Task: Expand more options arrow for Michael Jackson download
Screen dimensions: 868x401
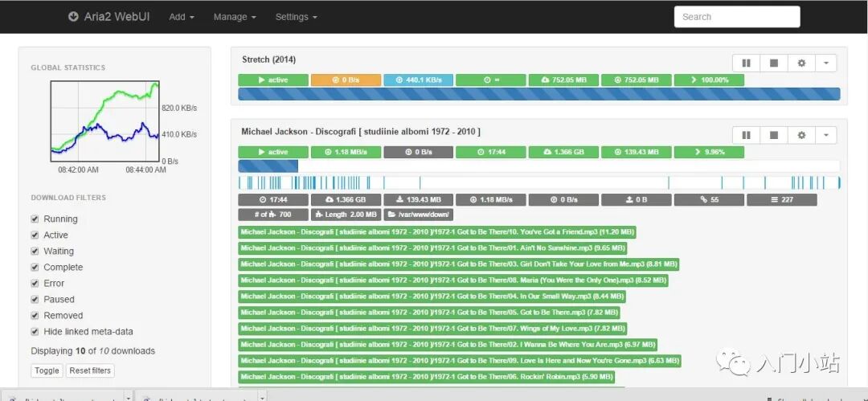Action: tap(826, 135)
